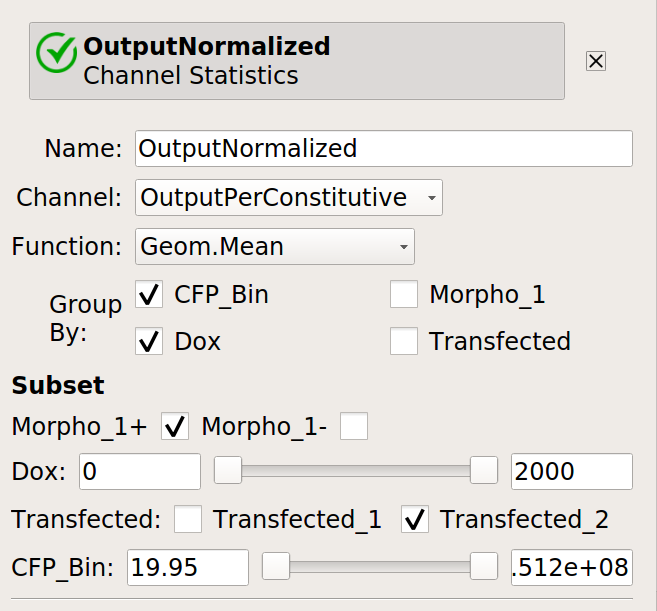Viewport: 657px width, 611px height.
Task: Select the OutputNormalized Channel Statistics header
Action: click(x=297, y=61)
